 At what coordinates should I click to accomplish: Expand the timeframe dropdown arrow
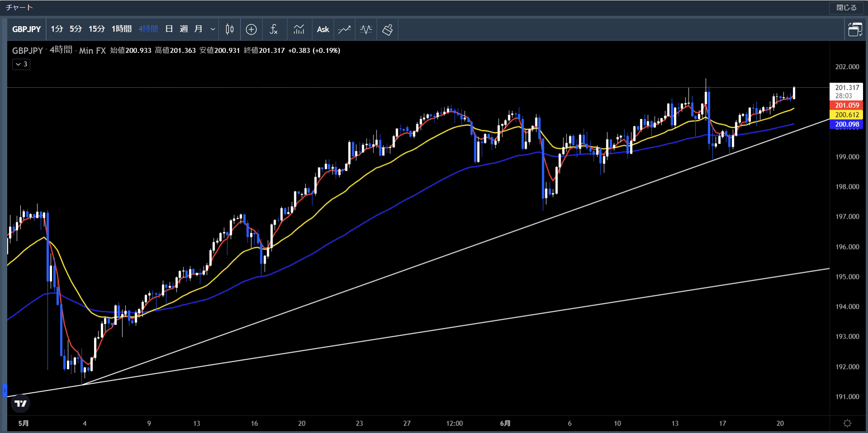coord(212,29)
